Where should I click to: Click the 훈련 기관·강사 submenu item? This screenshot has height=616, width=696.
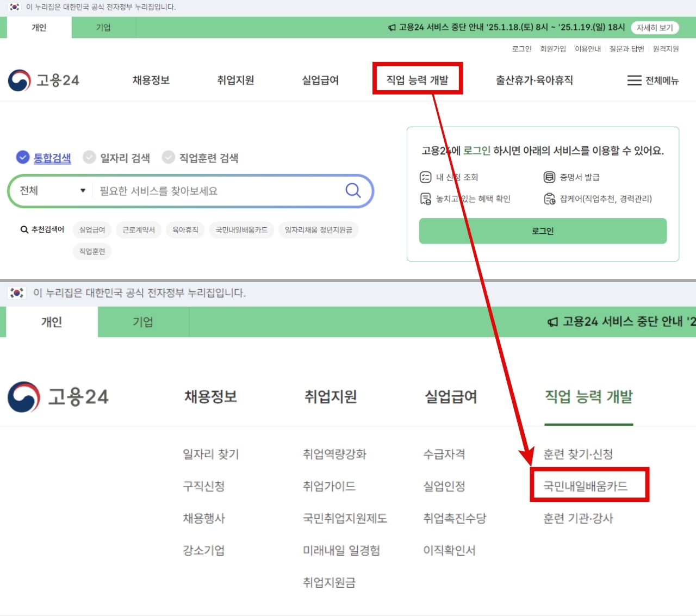click(579, 519)
